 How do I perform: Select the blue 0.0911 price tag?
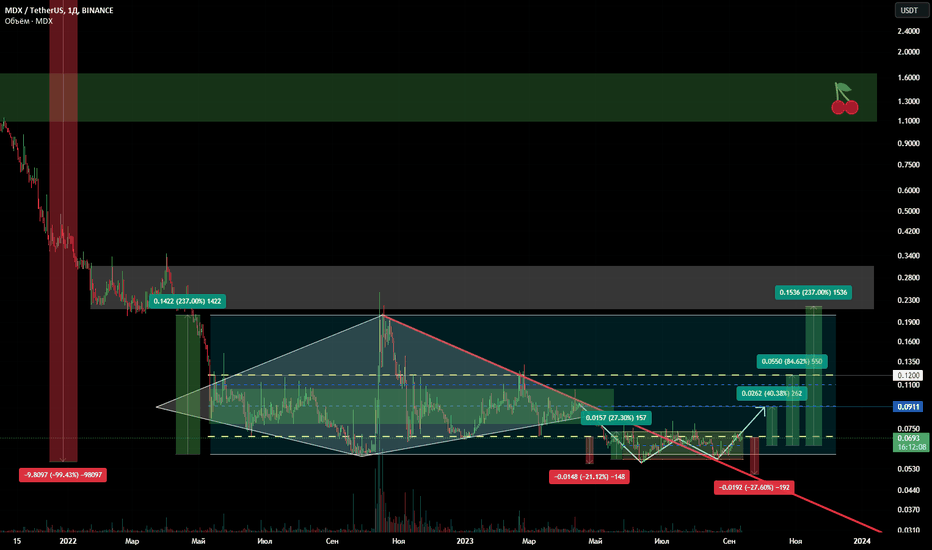pyautogui.click(x=909, y=407)
